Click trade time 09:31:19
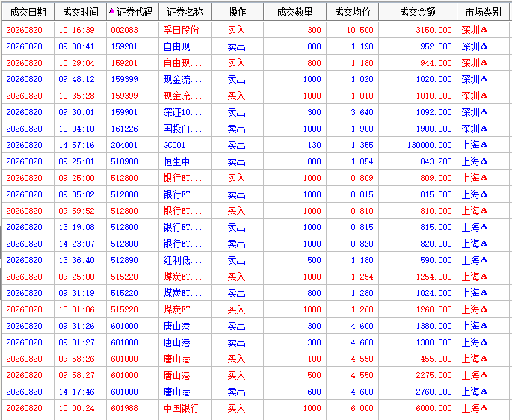 76,293
